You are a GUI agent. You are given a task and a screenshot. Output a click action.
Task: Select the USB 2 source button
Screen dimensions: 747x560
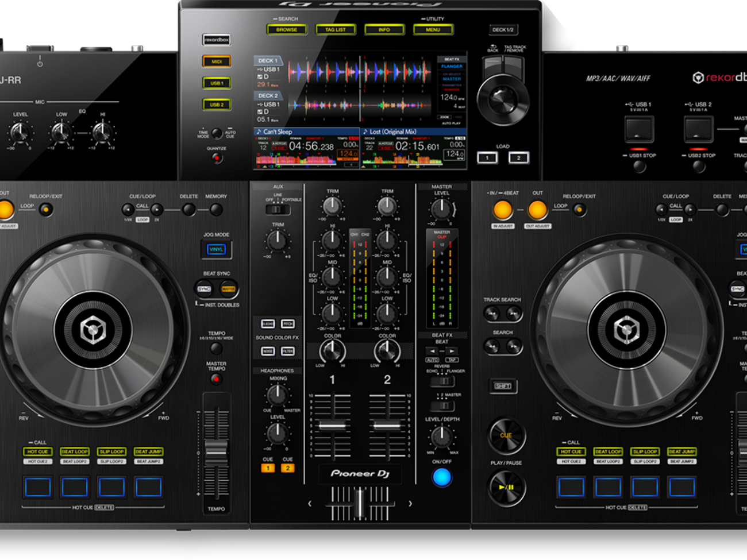[217, 105]
